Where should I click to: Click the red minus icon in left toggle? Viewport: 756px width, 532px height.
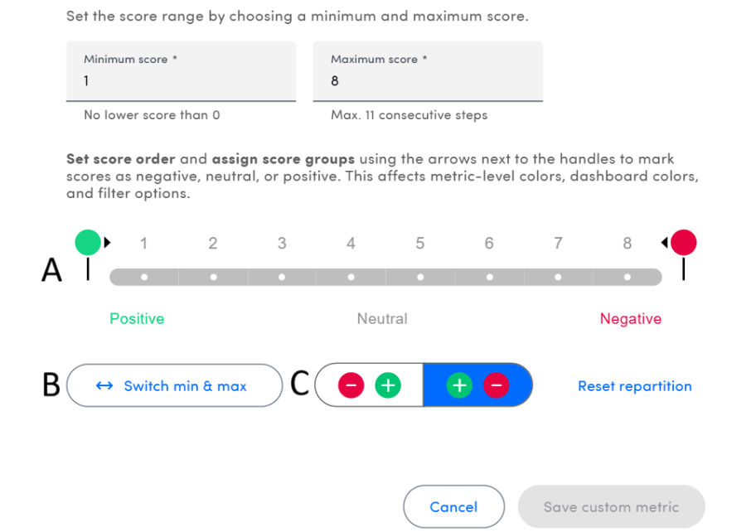coord(351,385)
